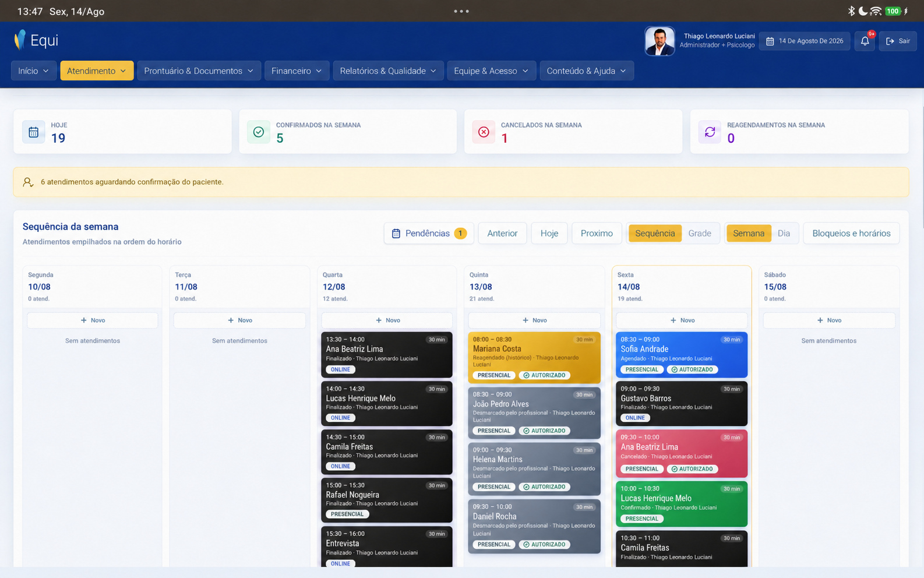Jump to Hoje in schedule
This screenshot has height=578, width=924.
pyautogui.click(x=549, y=233)
